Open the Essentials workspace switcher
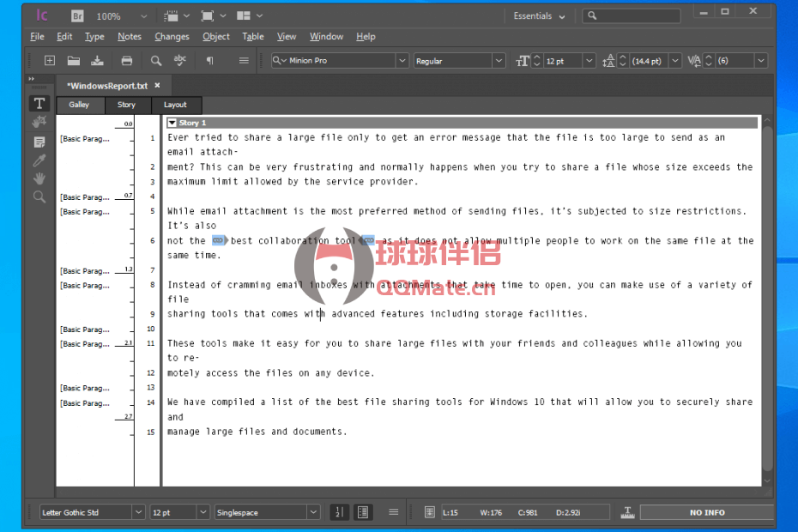This screenshot has height=532, width=798. [539, 16]
